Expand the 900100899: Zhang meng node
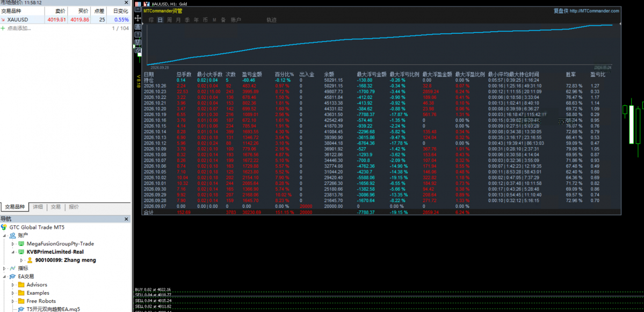Viewport: 644px width, 312px height. coord(21,260)
